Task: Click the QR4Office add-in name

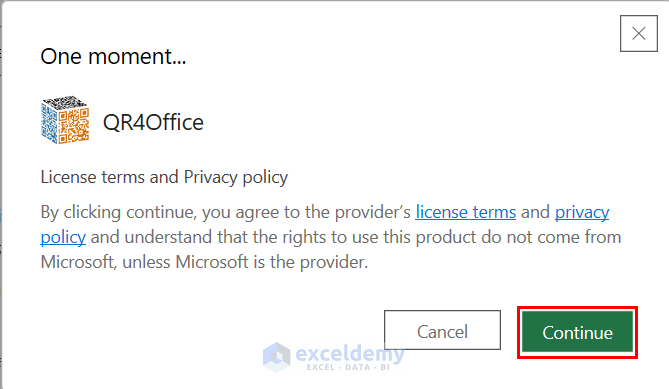Action: (x=153, y=123)
